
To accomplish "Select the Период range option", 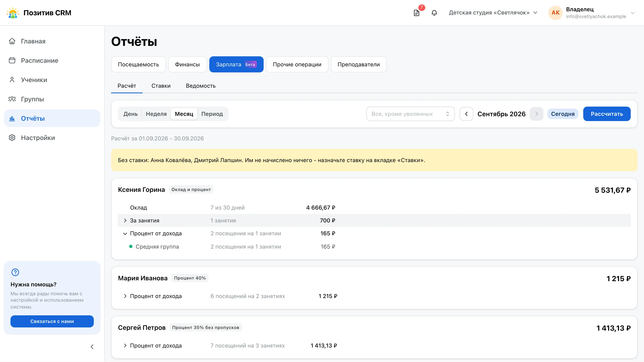I will coord(212,114).
